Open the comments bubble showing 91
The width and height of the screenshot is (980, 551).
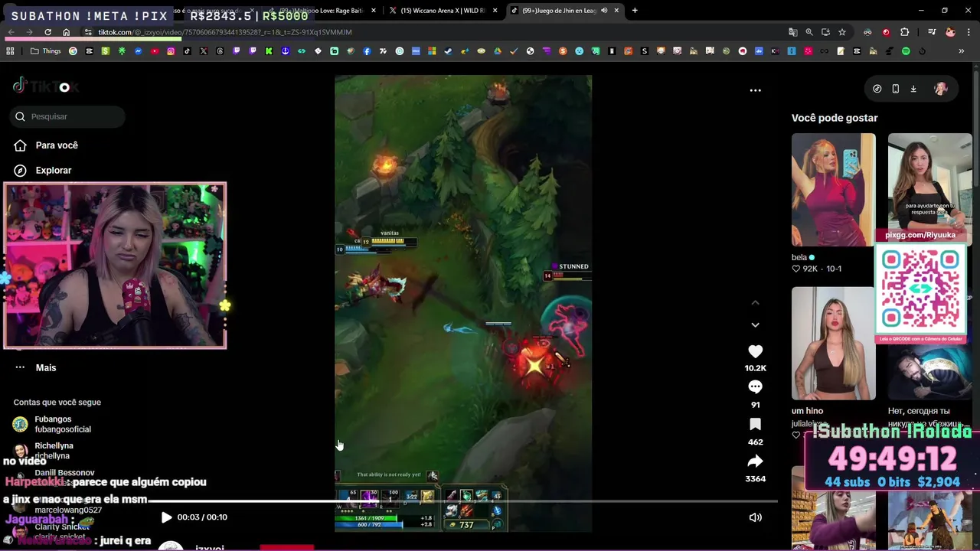[755, 387]
